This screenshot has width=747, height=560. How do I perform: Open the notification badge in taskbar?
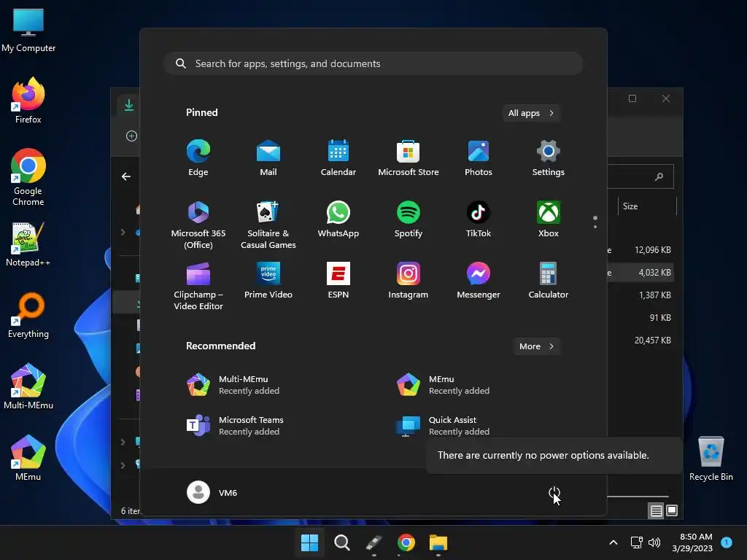(x=727, y=542)
